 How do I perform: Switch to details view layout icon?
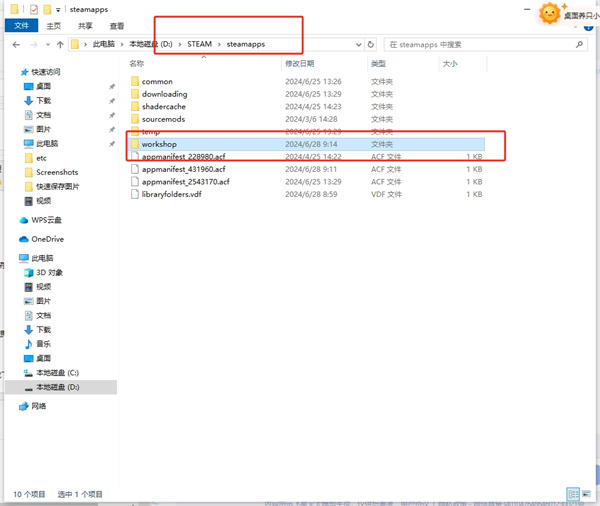click(573, 494)
